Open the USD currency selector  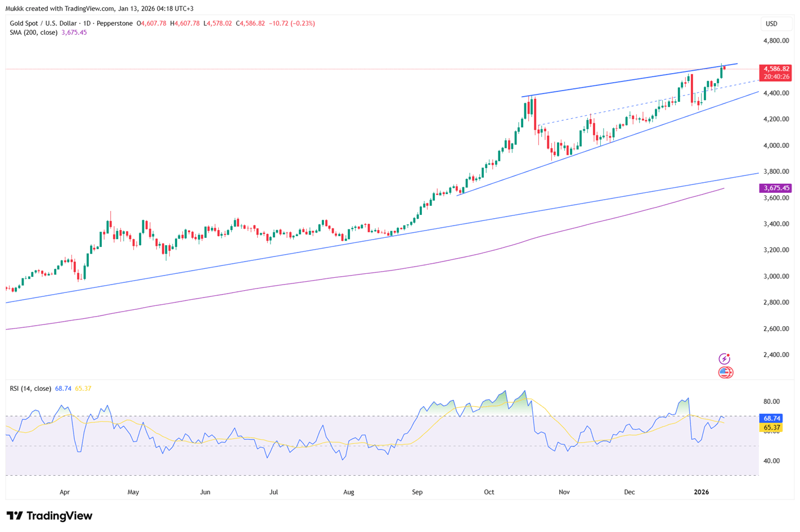tap(771, 24)
